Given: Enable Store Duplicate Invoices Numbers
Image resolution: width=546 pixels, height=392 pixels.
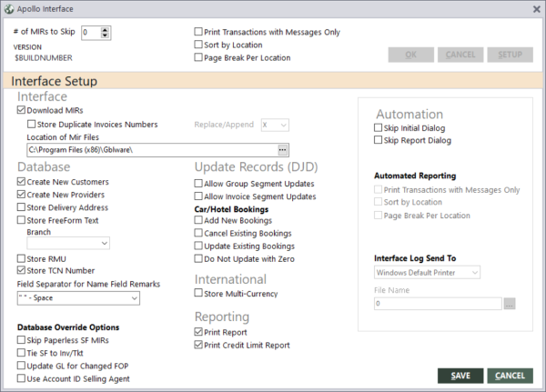Looking at the screenshot, I should point(31,124).
